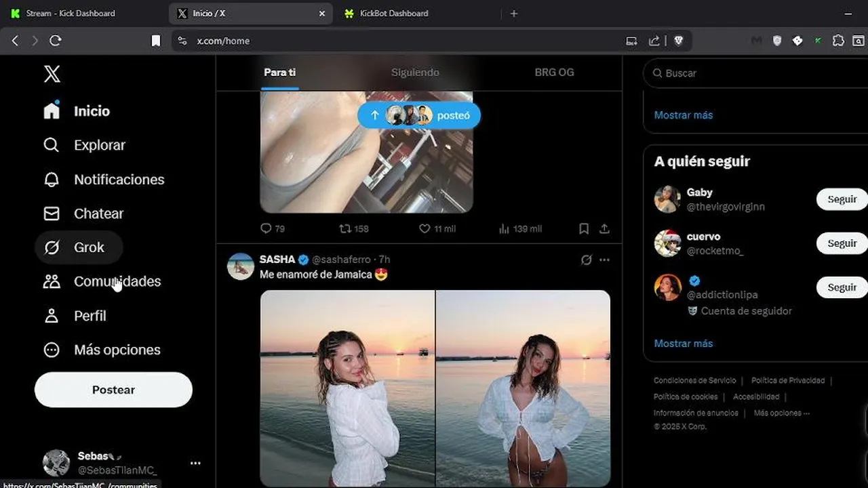Open right Jamaica sunset photo
Viewport: 868px width, 488px height.
click(523, 388)
